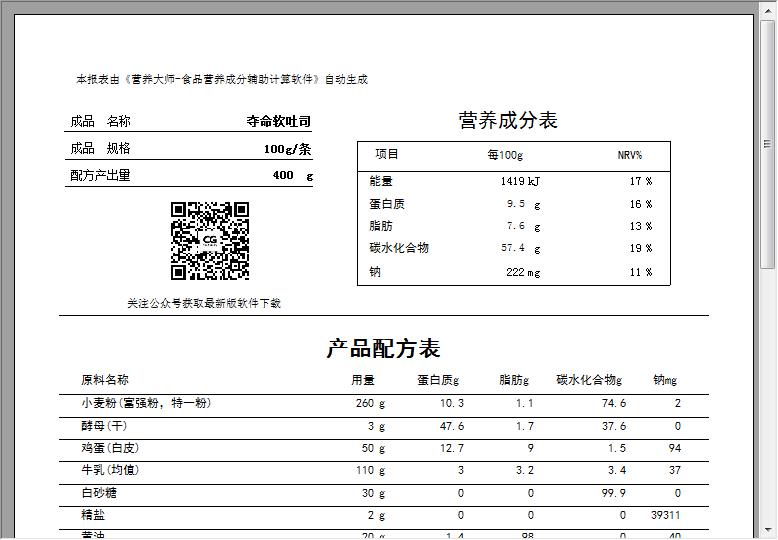The width and height of the screenshot is (778, 540).
Task: Click ingredient 鸡蛋(白皮)
Action: click(110, 448)
